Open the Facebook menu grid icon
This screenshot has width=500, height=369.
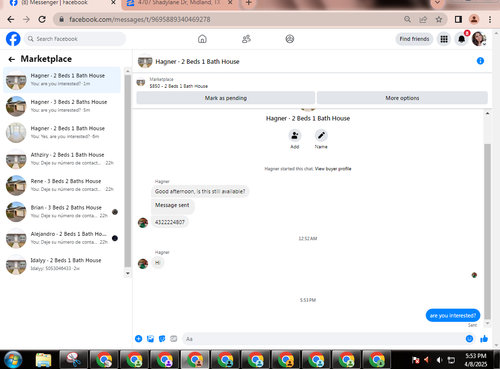pos(444,39)
